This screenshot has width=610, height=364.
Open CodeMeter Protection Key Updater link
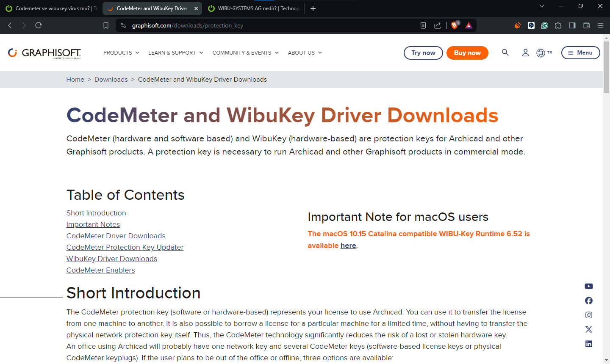(125, 247)
